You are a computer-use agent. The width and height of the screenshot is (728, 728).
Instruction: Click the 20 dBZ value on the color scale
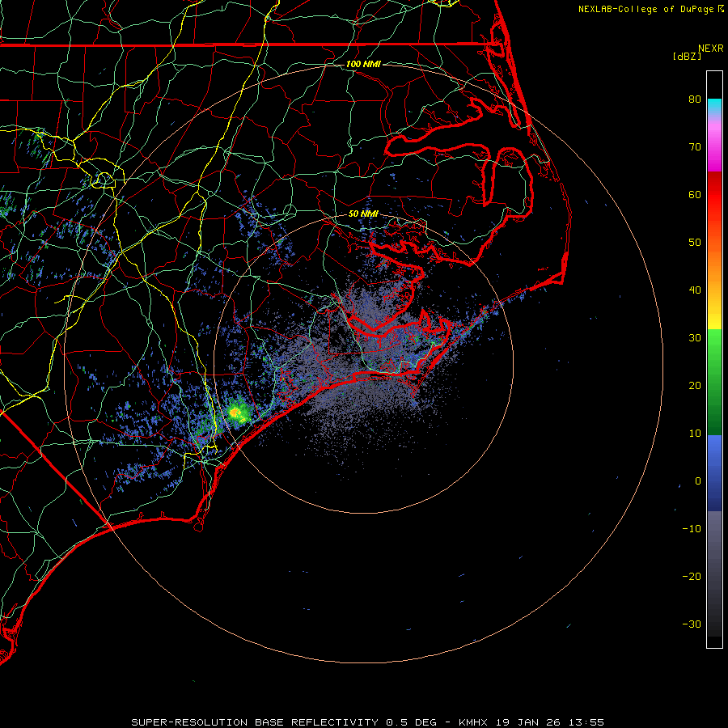695,386
